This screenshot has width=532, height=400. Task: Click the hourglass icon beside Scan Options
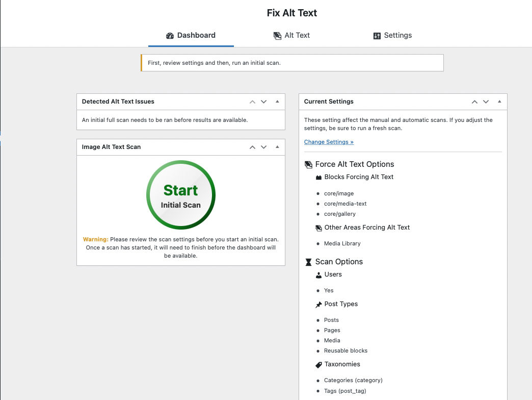pos(308,262)
